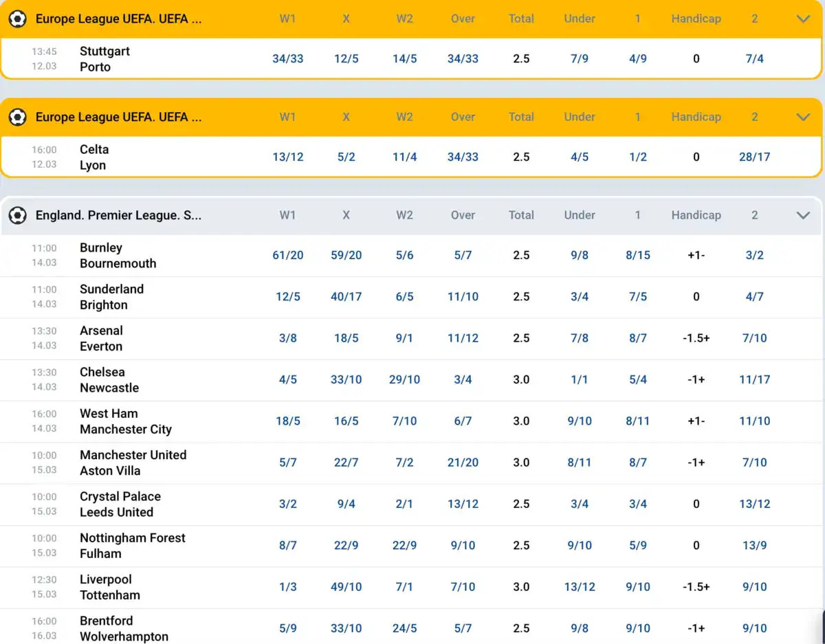
Task: Select Liverpool W1 odds 1/3
Action: pyautogui.click(x=287, y=586)
